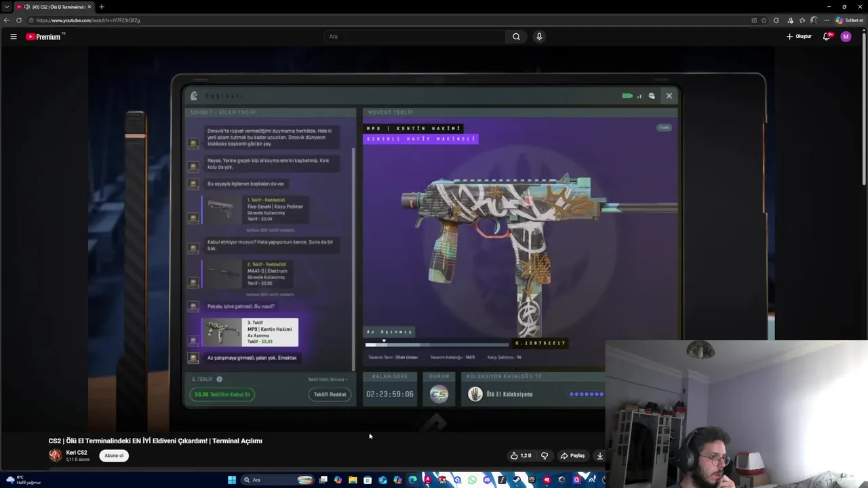
Task: Click the CS durum status icon
Action: (x=439, y=394)
